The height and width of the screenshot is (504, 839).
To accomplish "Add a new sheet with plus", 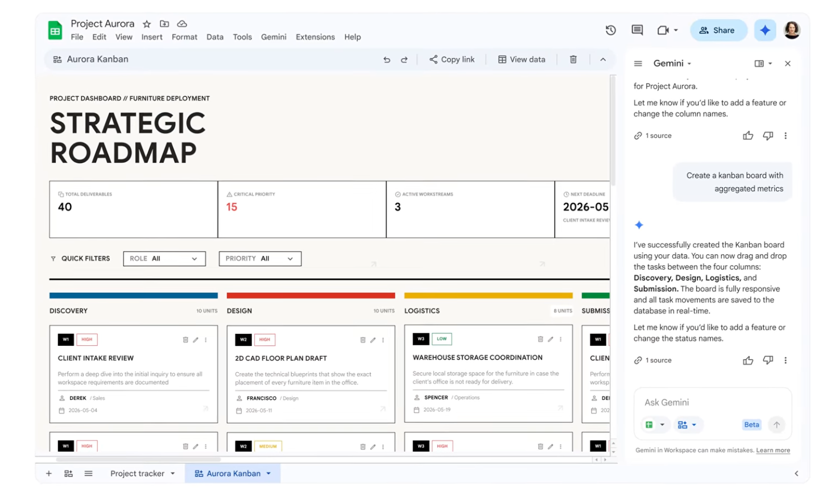I will (49, 473).
